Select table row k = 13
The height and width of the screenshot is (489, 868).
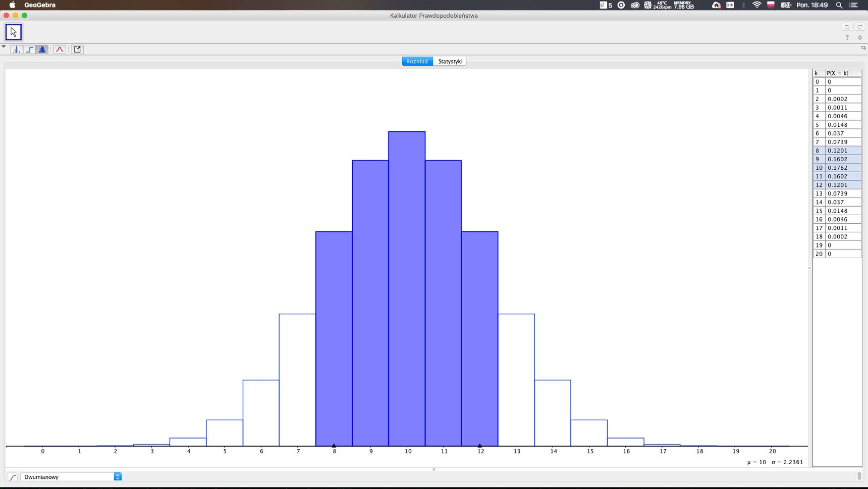coord(837,193)
